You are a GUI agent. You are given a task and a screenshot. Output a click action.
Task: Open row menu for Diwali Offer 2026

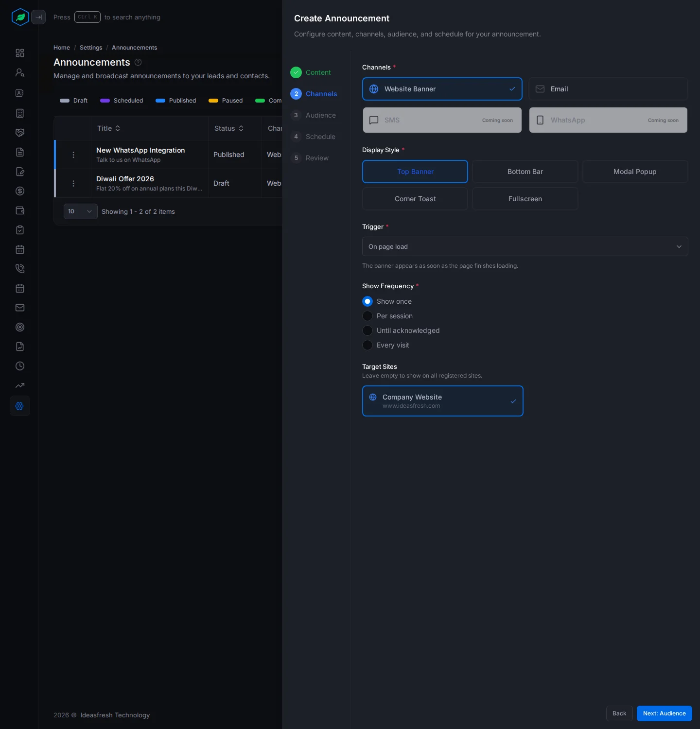pos(73,183)
